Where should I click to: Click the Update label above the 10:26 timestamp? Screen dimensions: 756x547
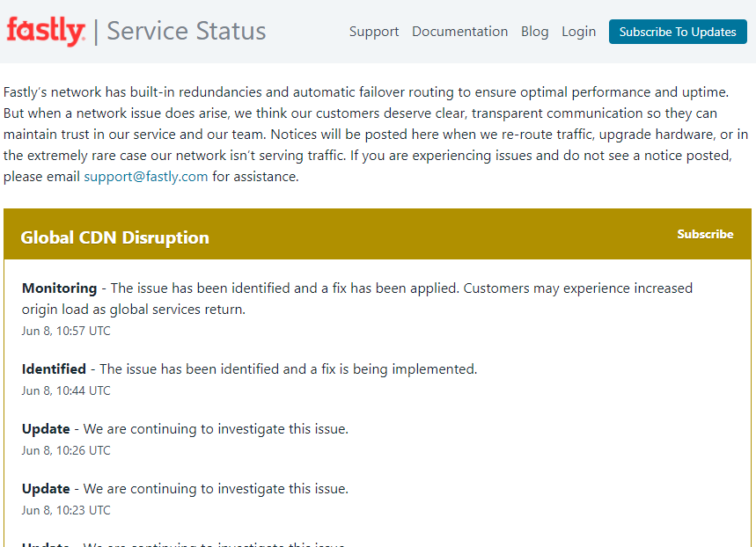(46, 429)
